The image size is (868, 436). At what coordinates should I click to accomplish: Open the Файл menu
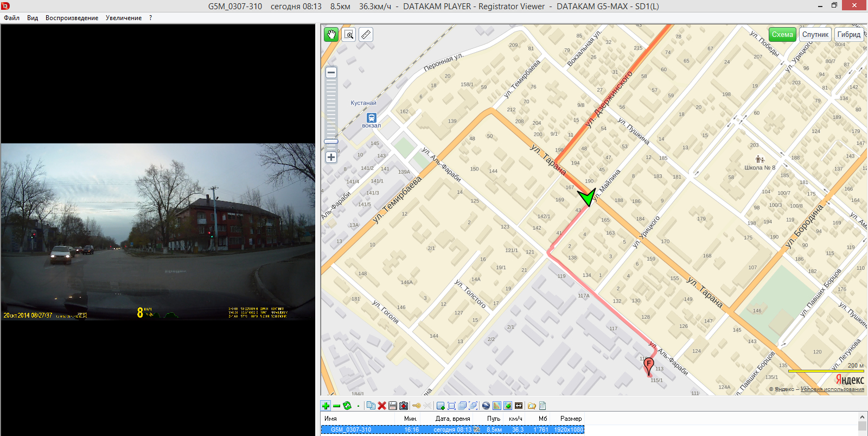tap(11, 18)
